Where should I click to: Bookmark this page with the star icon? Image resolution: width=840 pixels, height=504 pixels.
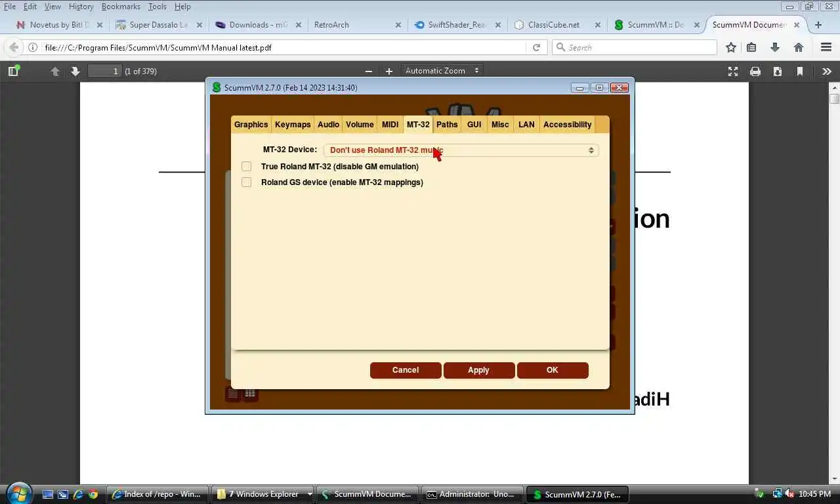point(730,47)
